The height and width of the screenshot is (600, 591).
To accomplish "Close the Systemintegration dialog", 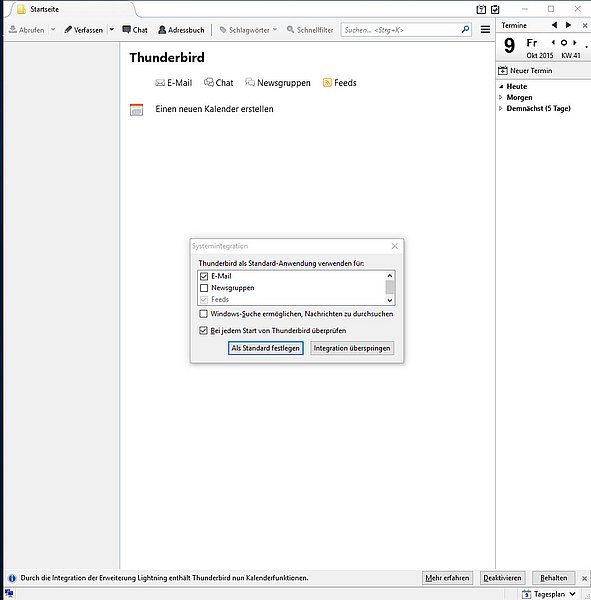I will coord(395,246).
